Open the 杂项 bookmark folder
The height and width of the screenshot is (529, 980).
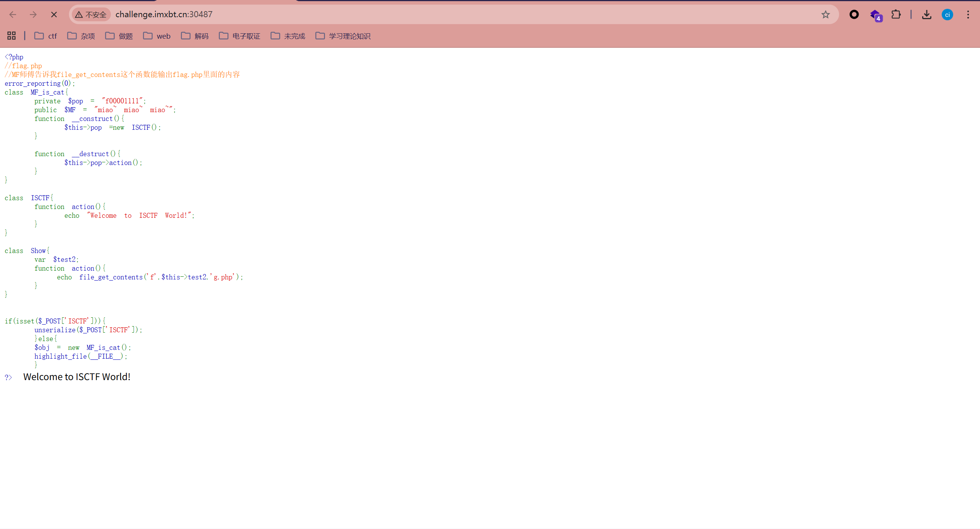[x=81, y=36]
